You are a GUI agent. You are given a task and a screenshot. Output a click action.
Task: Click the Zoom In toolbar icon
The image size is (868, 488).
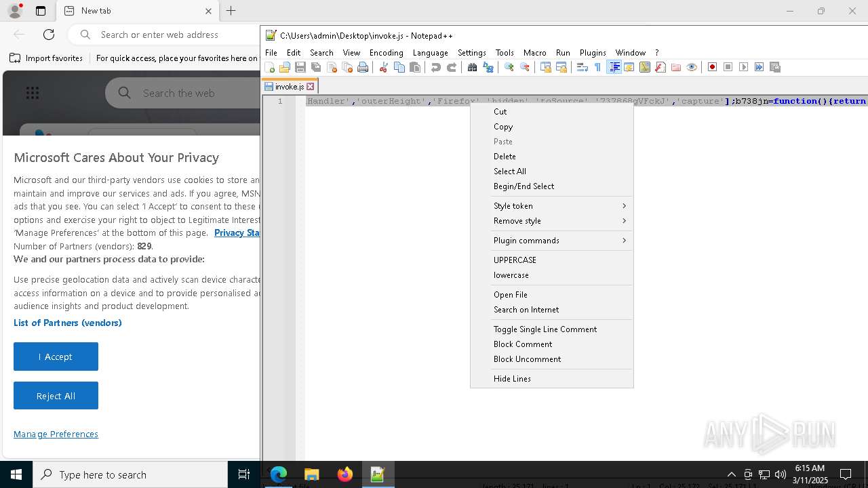click(x=509, y=67)
